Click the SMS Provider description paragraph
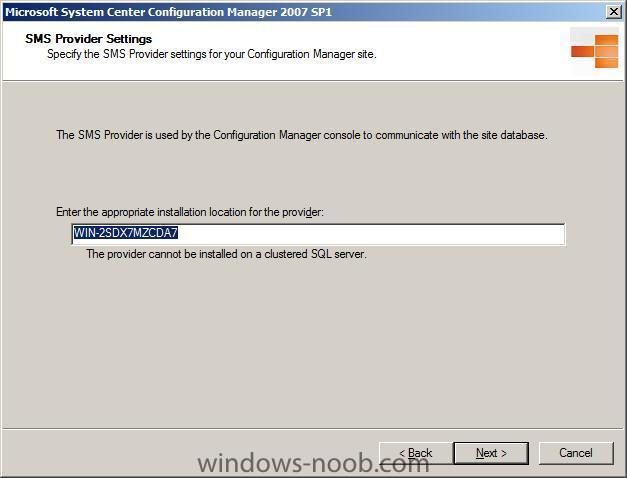Screen dimensions: 627x478 (302, 135)
